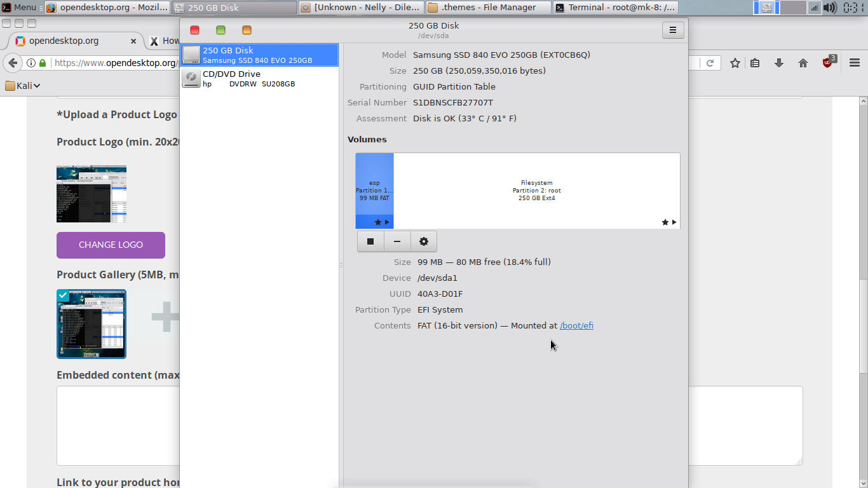This screenshot has height=488, width=868.
Task: Switch to the second gray workspace in panel
Action: [x=793, y=8]
